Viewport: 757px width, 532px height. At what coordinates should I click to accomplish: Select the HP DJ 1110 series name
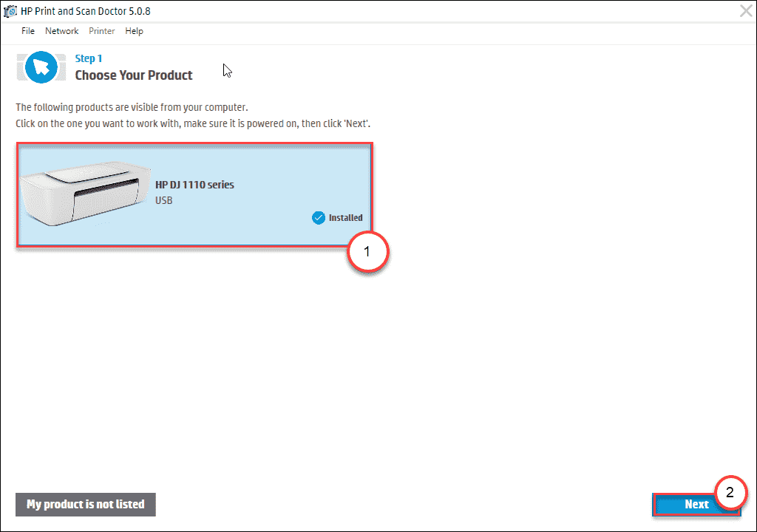(x=194, y=185)
